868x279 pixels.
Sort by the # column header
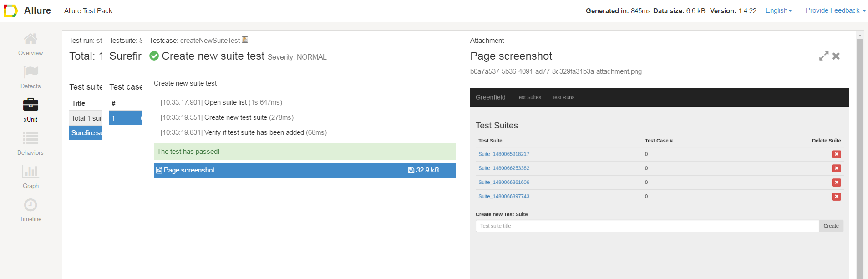tap(113, 103)
